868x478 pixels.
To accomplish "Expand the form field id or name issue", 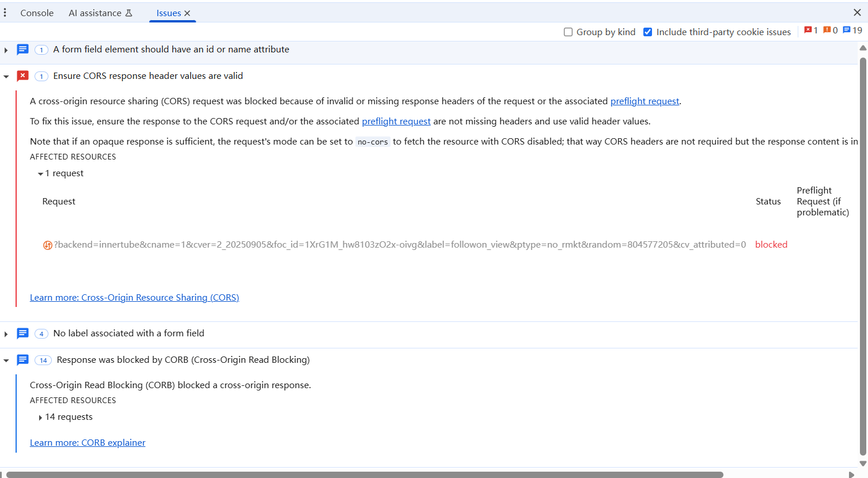I will point(6,50).
